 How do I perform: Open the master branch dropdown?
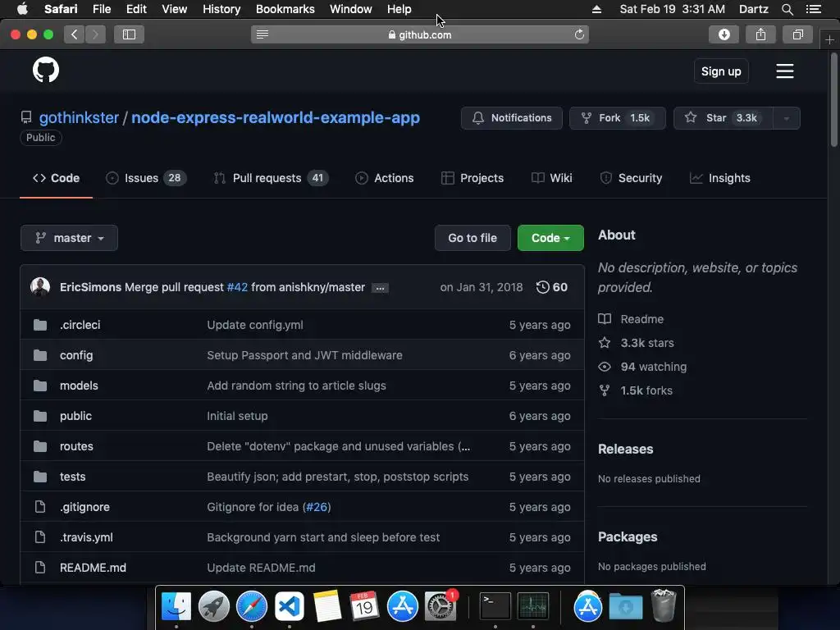click(69, 238)
